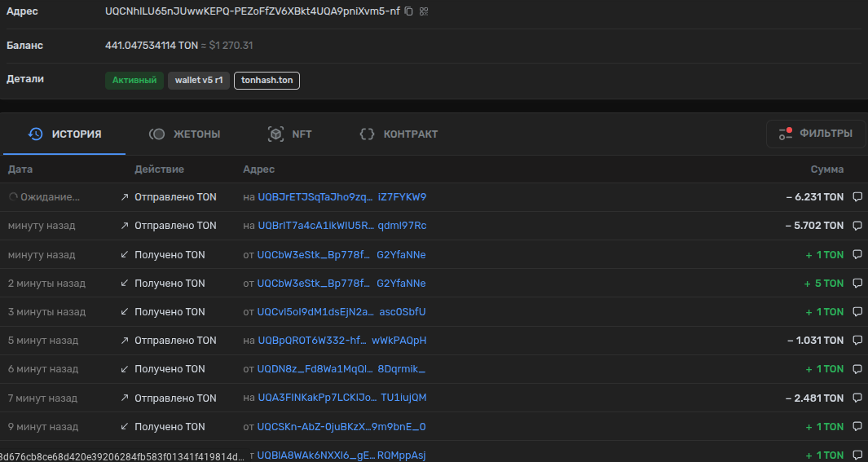Open the NFT tab
Image resolution: width=868 pixels, height=462 pixels.
290,134
